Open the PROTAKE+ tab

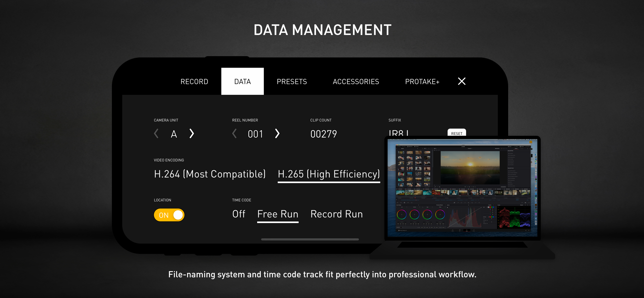point(422,82)
